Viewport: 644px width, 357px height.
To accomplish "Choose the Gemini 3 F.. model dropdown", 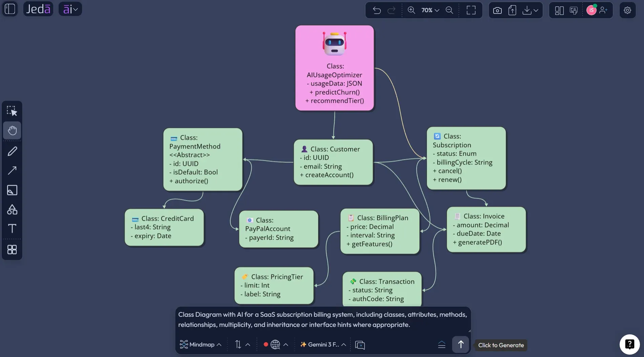I will pos(323,344).
